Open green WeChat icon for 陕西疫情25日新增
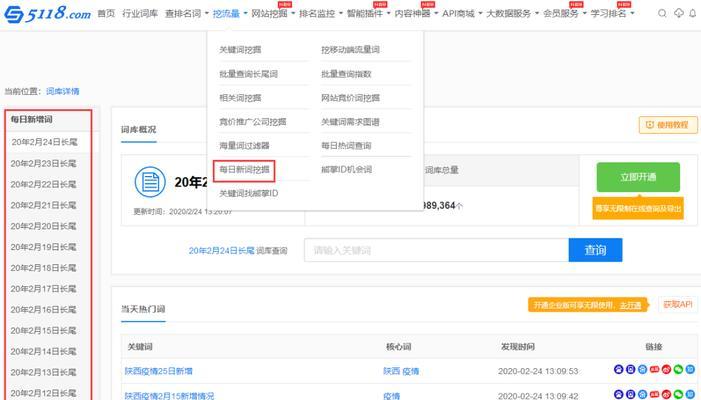 click(x=678, y=369)
